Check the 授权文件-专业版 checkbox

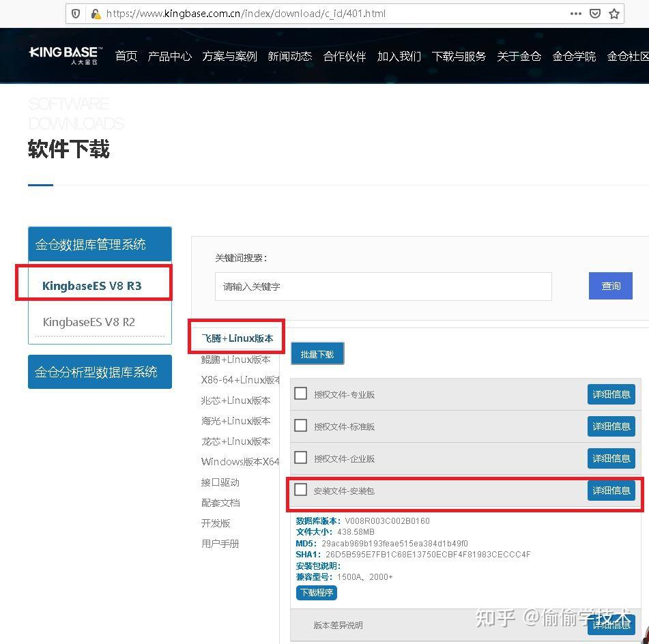(x=300, y=393)
